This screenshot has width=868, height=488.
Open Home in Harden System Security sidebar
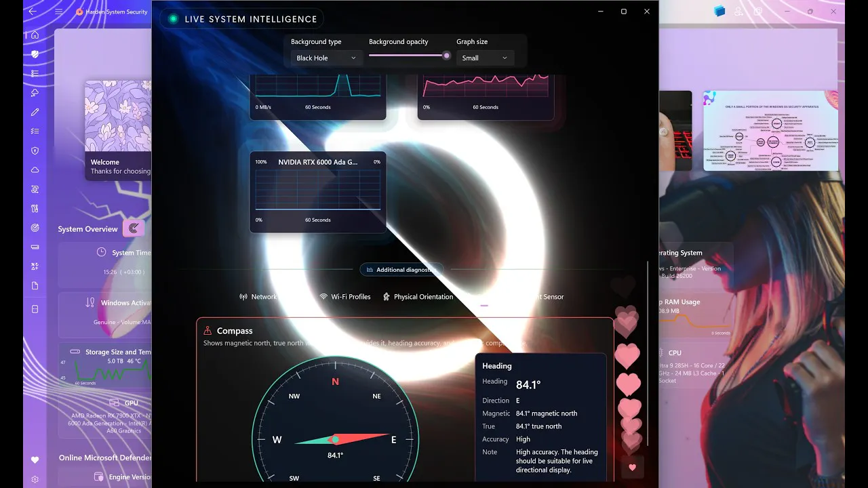pyautogui.click(x=35, y=35)
